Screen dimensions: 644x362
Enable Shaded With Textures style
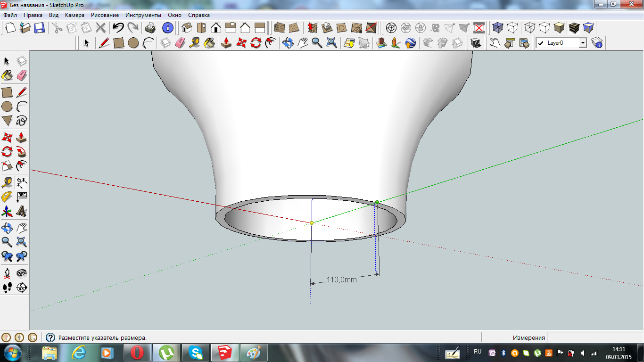tap(574, 28)
